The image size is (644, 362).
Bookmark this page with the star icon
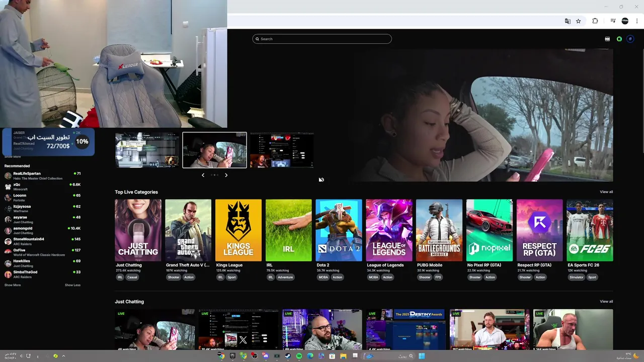[x=579, y=21]
